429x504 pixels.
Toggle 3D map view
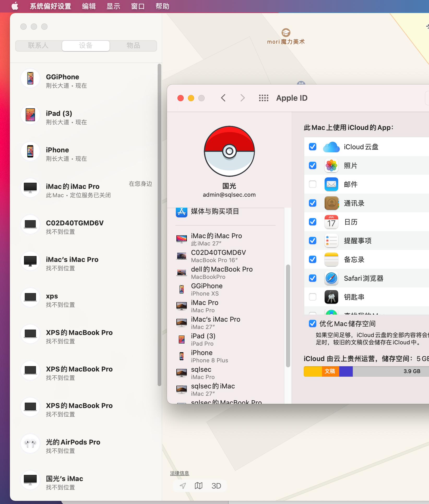pyautogui.click(x=216, y=486)
